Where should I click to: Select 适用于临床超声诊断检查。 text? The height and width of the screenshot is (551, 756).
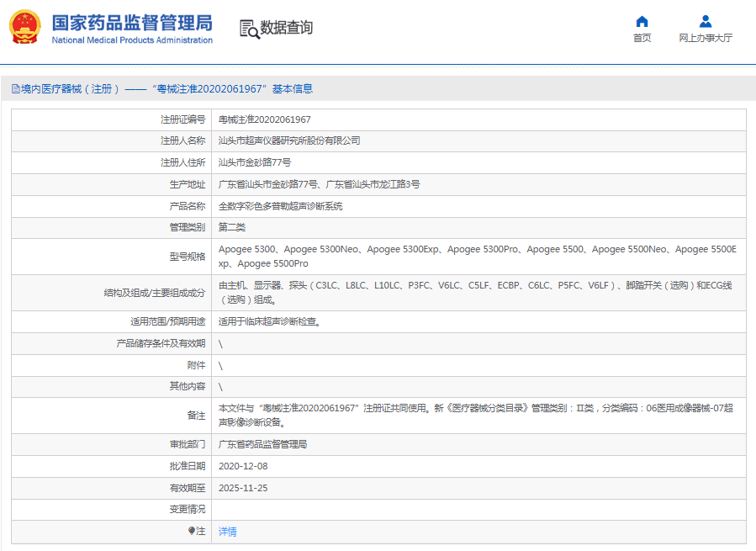(269, 321)
